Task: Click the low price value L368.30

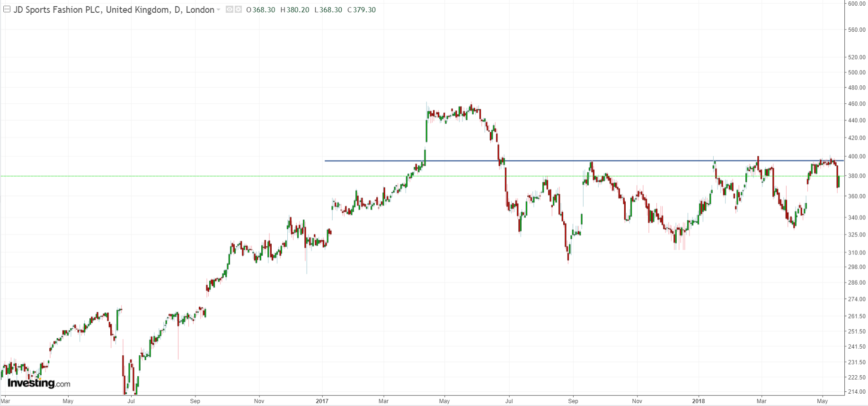Action: tap(328, 10)
